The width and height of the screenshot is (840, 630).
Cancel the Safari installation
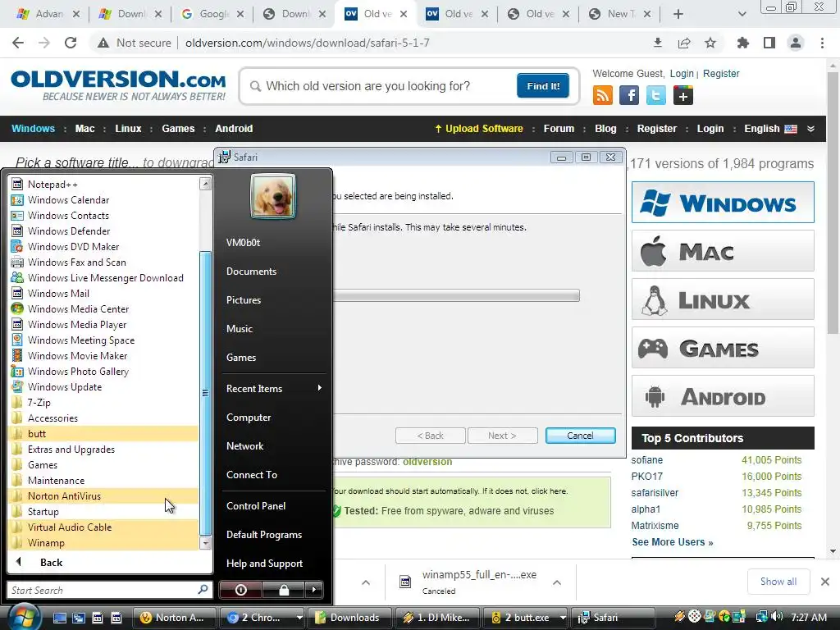580,436
